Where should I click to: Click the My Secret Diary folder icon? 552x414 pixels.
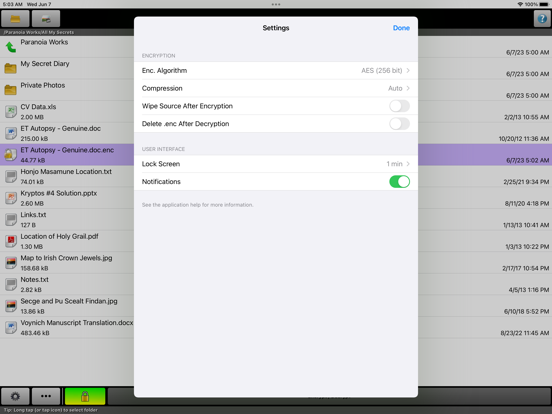(x=11, y=68)
